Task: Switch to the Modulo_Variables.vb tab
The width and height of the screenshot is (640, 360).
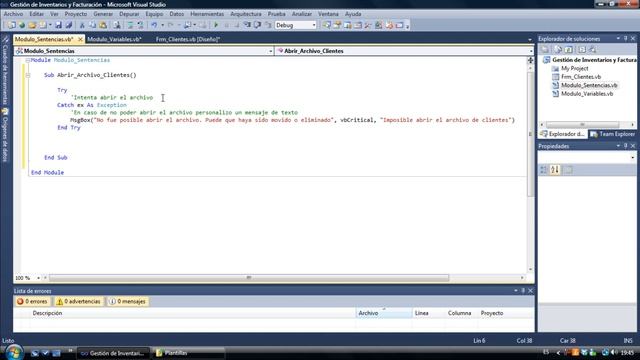Action: tap(114, 39)
